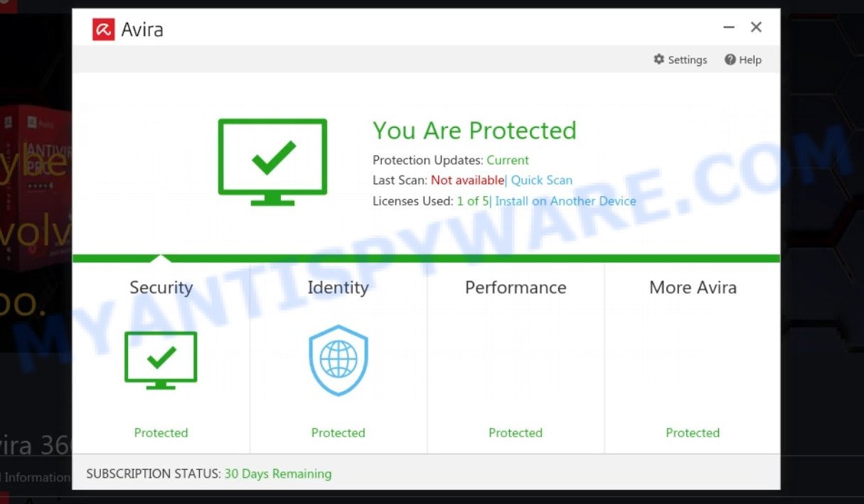Image resolution: width=864 pixels, height=504 pixels.
Task: Switch to the Identity tab heading
Action: click(x=338, y=288)
